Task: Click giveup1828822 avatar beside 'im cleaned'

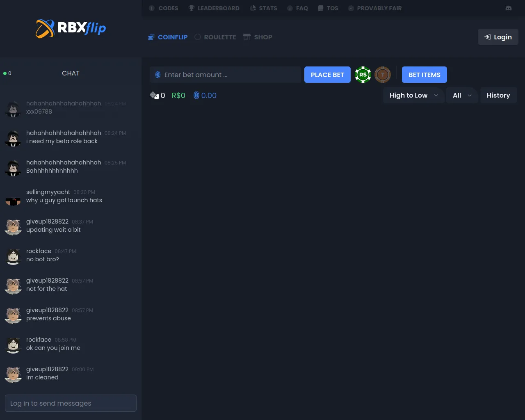Action: click(x=13, y=374)
